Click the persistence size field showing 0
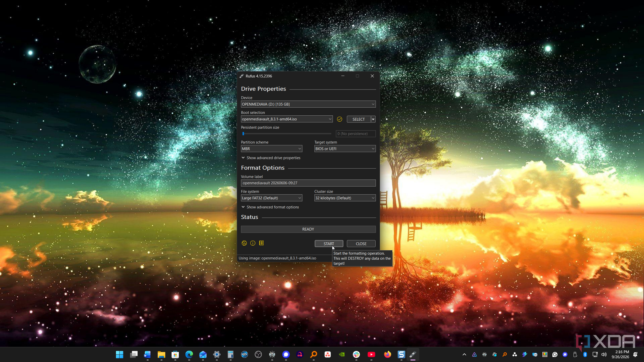The height and width of the screenshot is (362, 644). click(x=356, y=134)
